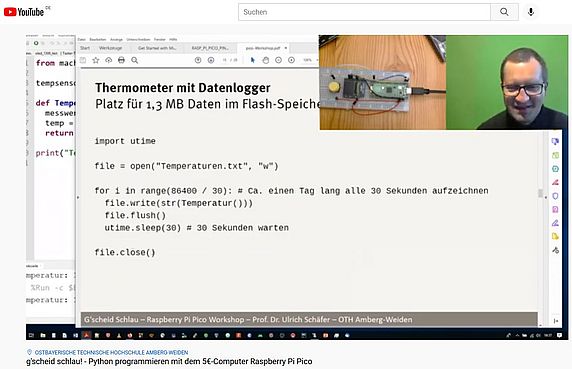The image size is (572, 369).
Task: Select the arrow selection tool
Action: point(252,60)
